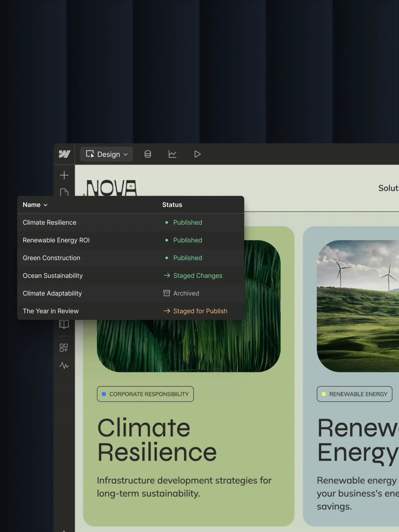
Task: Open the Apps grid-plus icon
Action: pos(64,348)
